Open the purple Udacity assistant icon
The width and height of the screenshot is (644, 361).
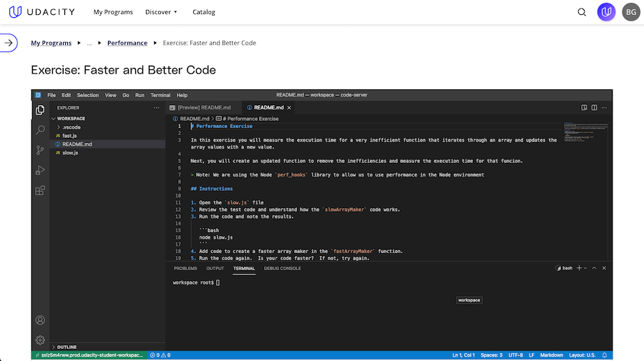[606, 12]
